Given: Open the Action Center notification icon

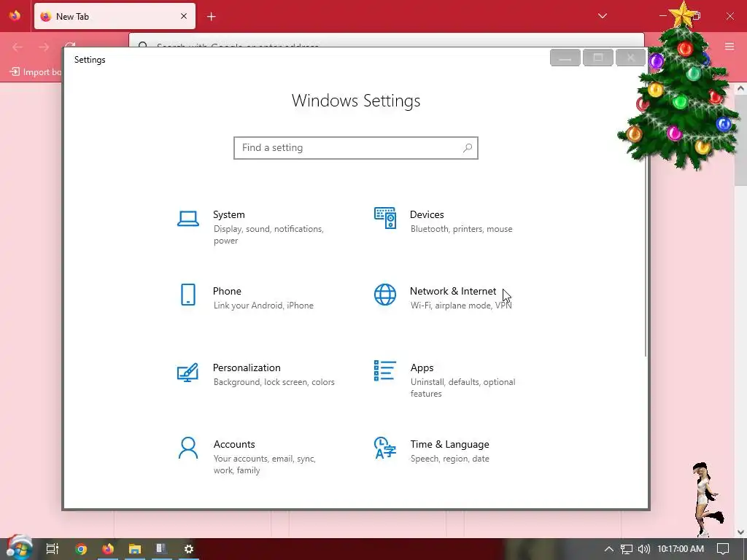Looking at the screenshot, I should 723,549.
